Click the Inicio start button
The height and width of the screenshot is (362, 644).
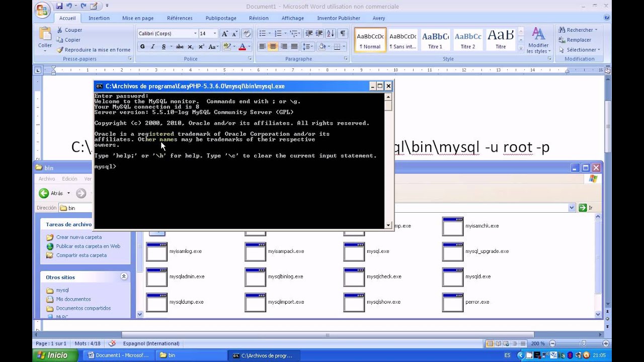(54, 355)
